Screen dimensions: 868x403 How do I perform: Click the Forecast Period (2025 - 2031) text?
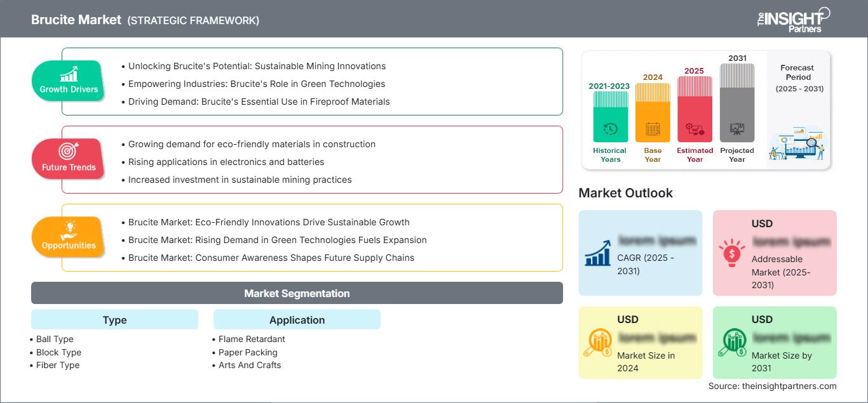[x=799, y=78]
